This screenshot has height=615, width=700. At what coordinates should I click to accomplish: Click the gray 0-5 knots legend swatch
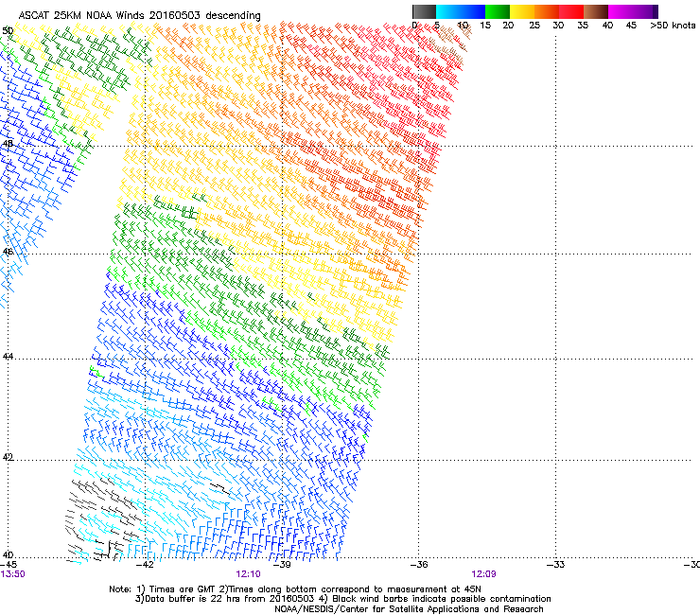tap(424, 11)
